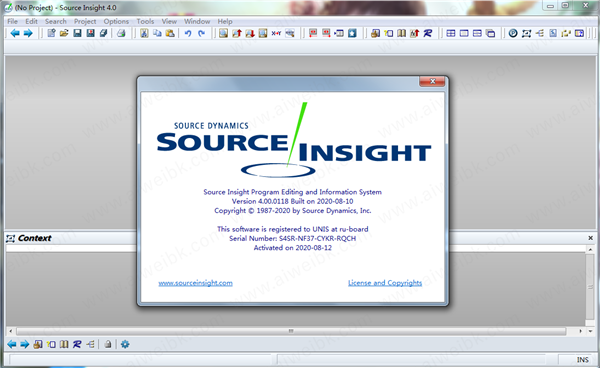Image resolution: width=600 pixels, height=368 pixels.
Task: Click the first Save floppy icon
Action: click(x=77, y=33)
